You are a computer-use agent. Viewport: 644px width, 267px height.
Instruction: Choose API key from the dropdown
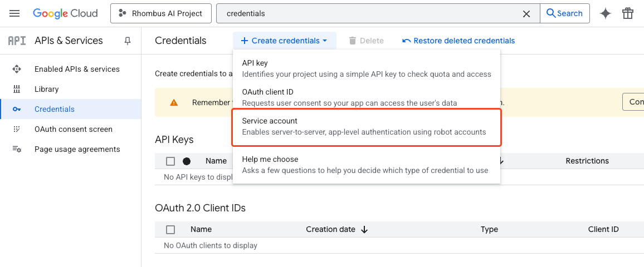click(367, 68)
